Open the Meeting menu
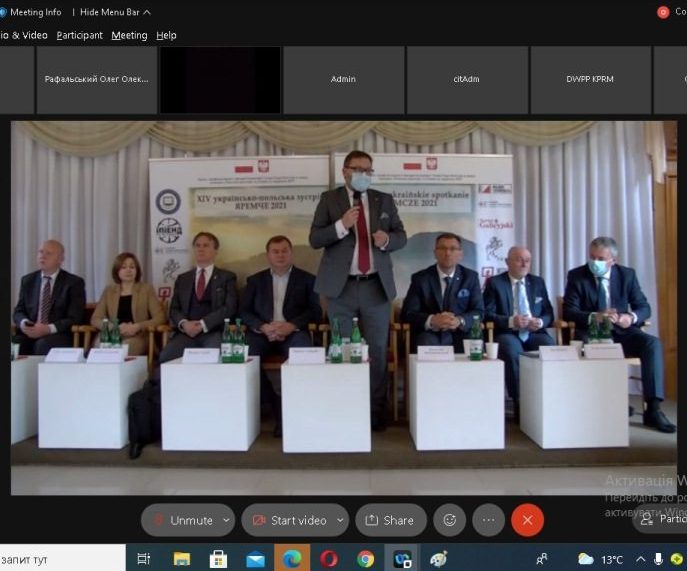687x571 pixels. coord(129,35)
